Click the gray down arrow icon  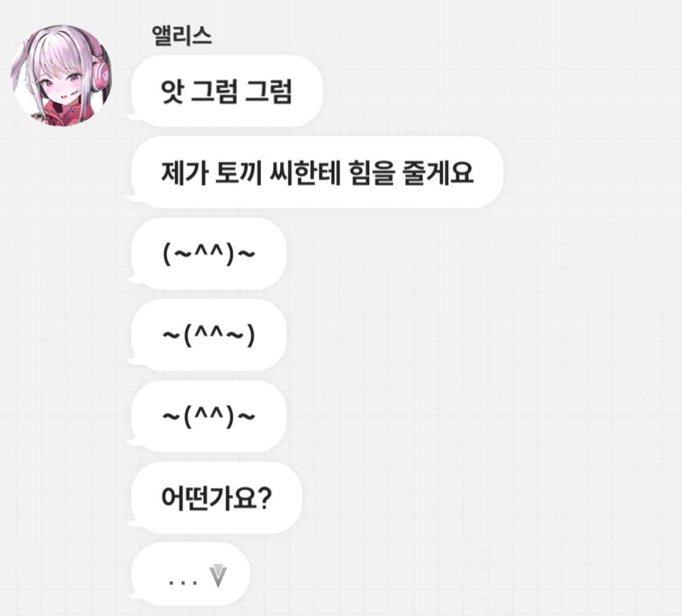tap(218, 576)
